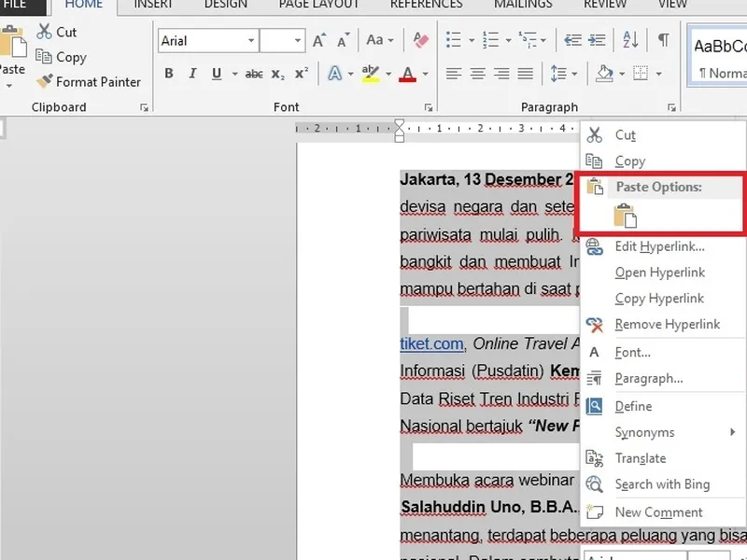Toggle Show/Hide paragraph marks
Image resolution: width=747 pixels, height=560 pixels.
point(664,41)
